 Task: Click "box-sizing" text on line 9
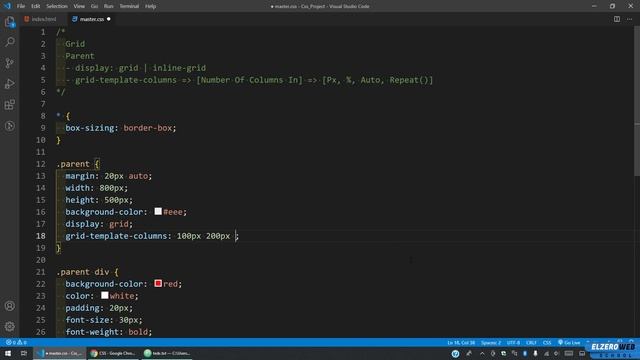89,128
